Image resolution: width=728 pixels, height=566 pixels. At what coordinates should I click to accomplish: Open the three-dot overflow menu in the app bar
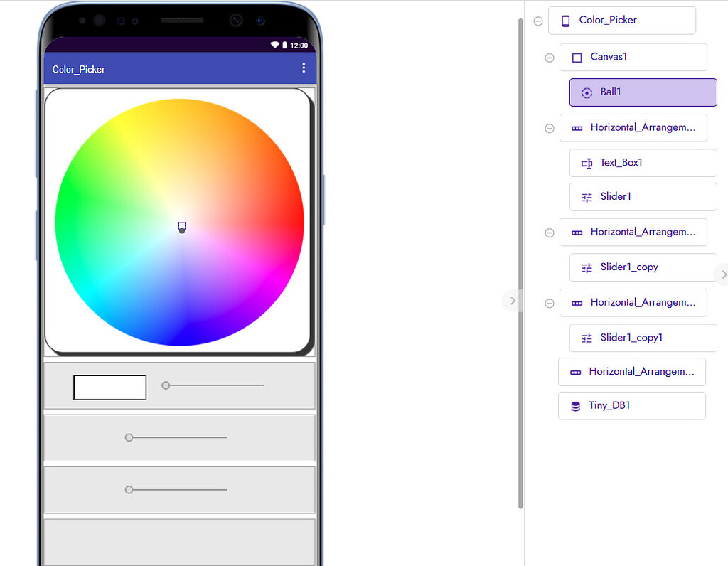tap(304, 68)
